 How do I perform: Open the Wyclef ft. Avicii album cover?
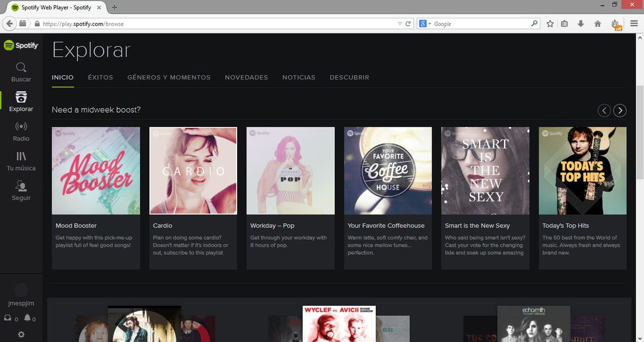coord(339,323)
